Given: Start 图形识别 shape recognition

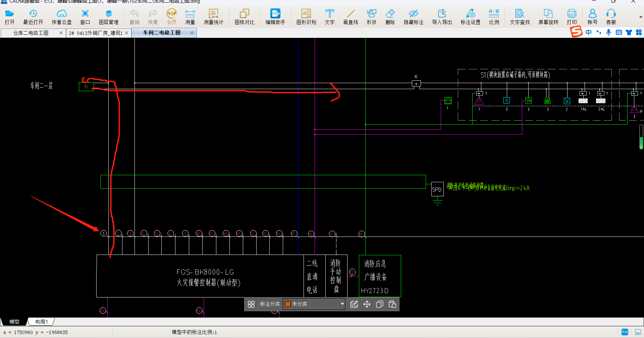Looking at the screenshot, I should [x=306, y=17].
